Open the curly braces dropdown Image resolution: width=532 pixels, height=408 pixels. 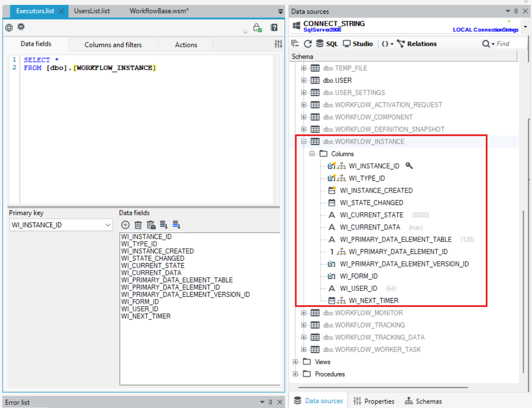388,44
